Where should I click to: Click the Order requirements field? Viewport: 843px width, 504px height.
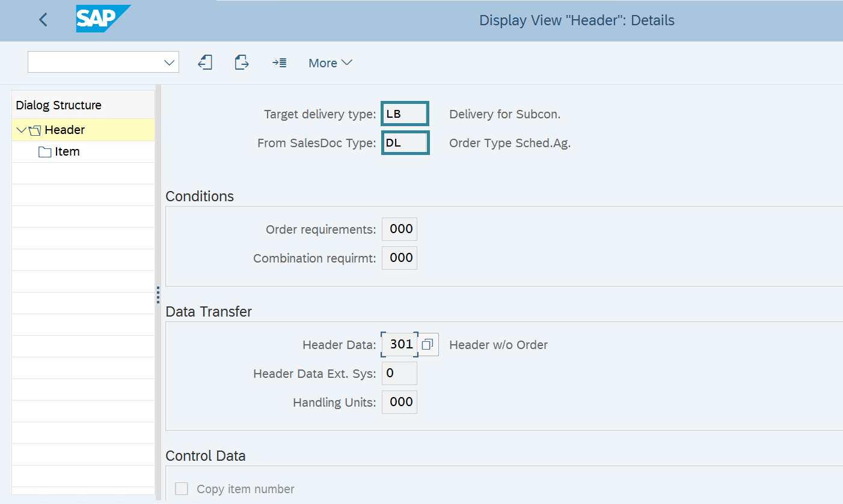pyautogui.click(x=399, y=229)
